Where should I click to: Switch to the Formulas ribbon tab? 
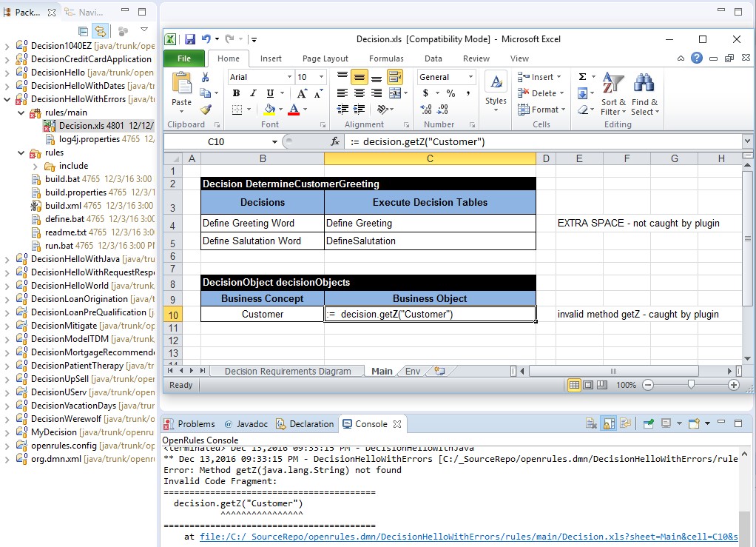click(x=386, y=58)
